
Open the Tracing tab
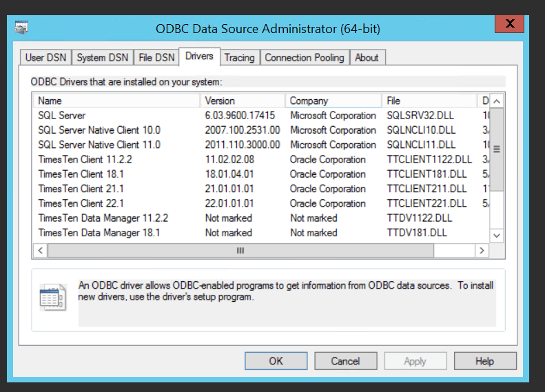(240, 57)
